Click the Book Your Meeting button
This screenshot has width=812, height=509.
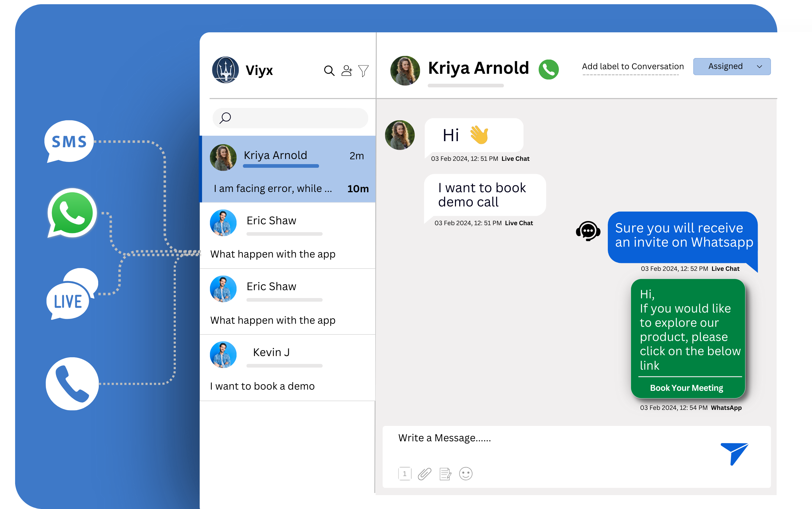pyautogui.click(x=686, y=388)
